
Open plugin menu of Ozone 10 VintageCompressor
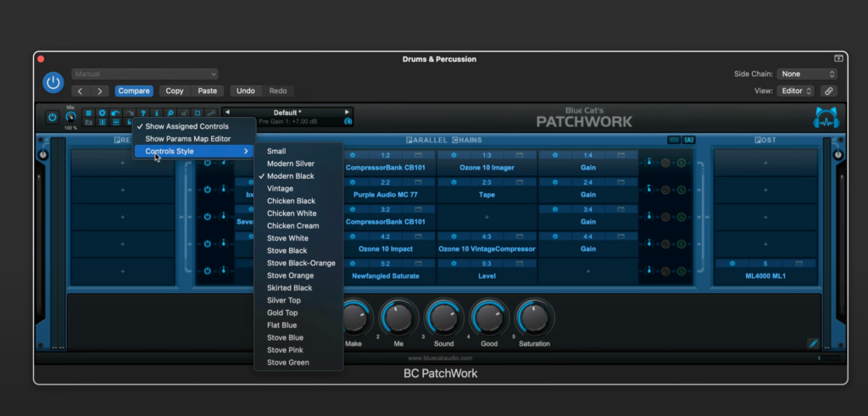[487, 249]
